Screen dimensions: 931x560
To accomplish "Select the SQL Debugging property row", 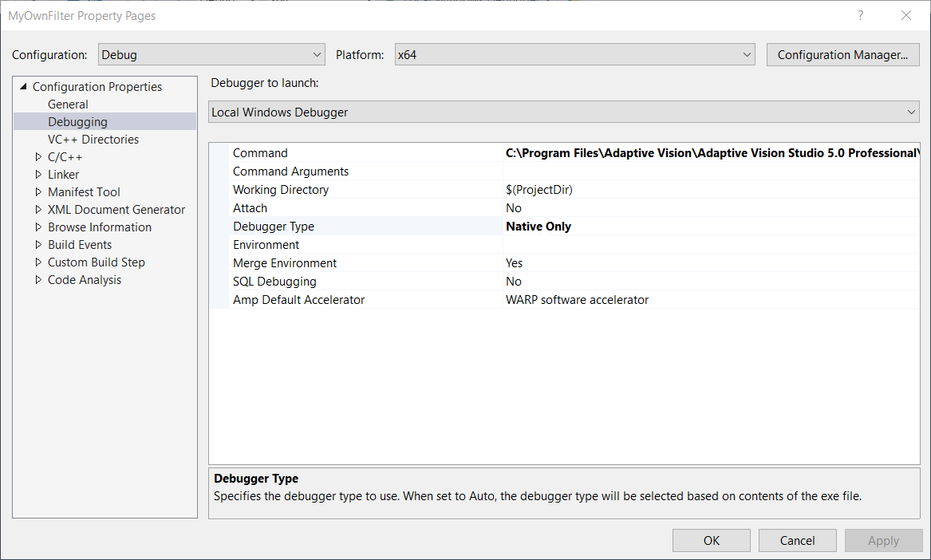I will (x=274, y=282).
